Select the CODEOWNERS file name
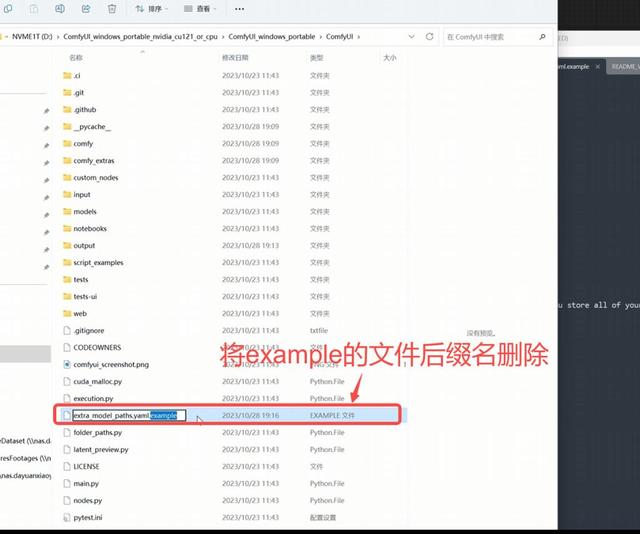Screen dimensions: 640x534 coord(97,347)
